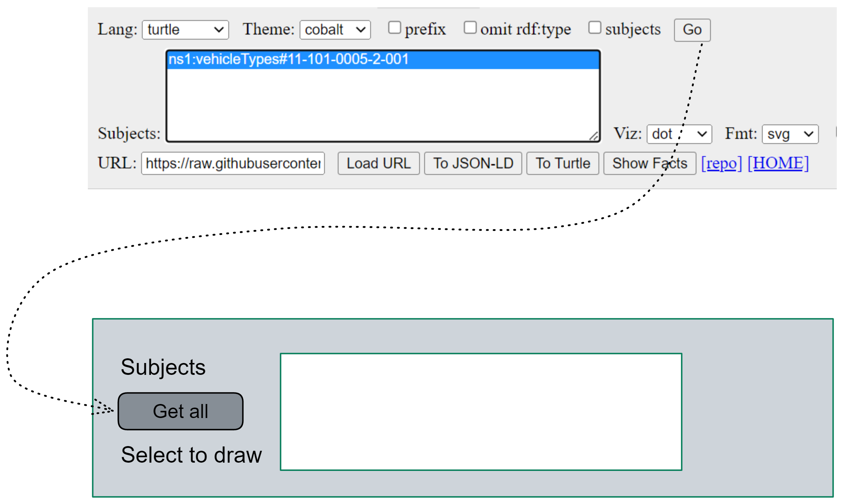Convert data using To JSON-LD button
Image resolution: width=844 pixels, height=504 pixels.
coord(473,163)
